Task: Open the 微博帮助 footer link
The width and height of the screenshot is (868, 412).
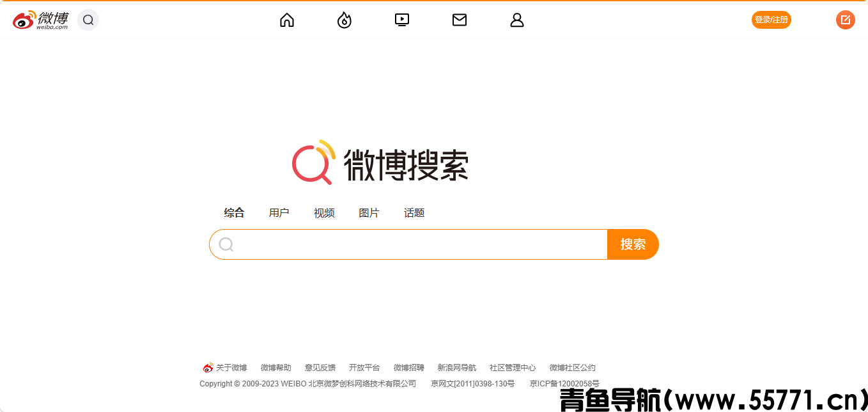Action: pos(276,368)
